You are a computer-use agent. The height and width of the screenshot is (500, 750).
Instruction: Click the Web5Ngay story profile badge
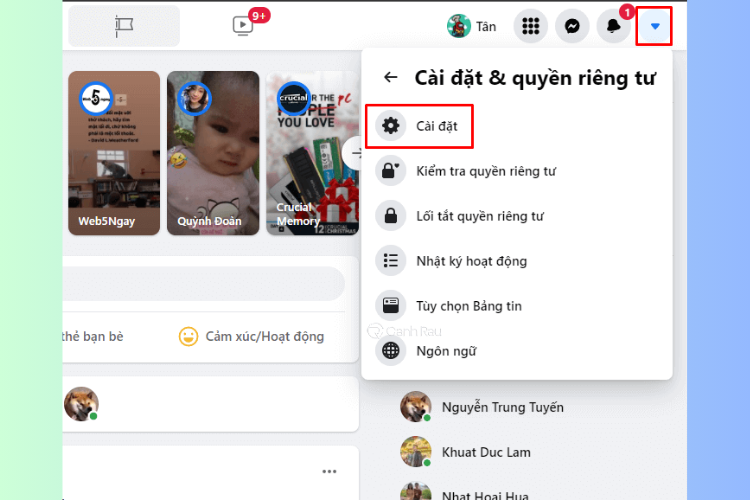tap(96, 99)
